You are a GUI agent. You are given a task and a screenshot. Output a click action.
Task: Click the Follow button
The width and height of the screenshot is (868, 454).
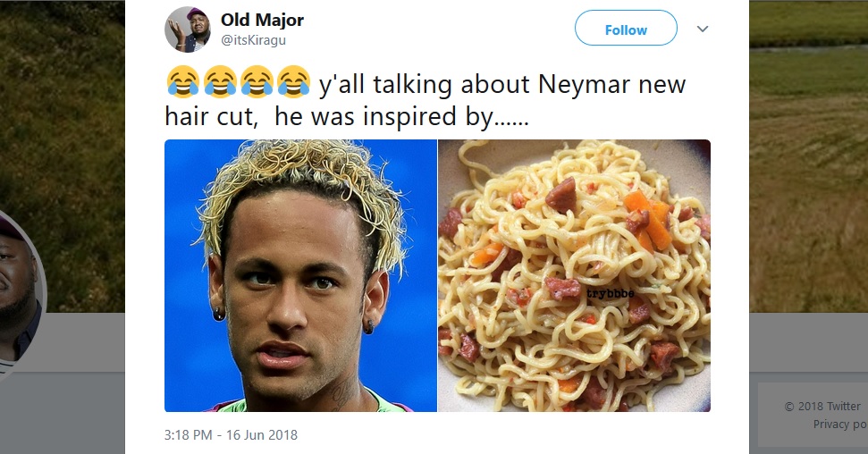click(x=626, y=29)
